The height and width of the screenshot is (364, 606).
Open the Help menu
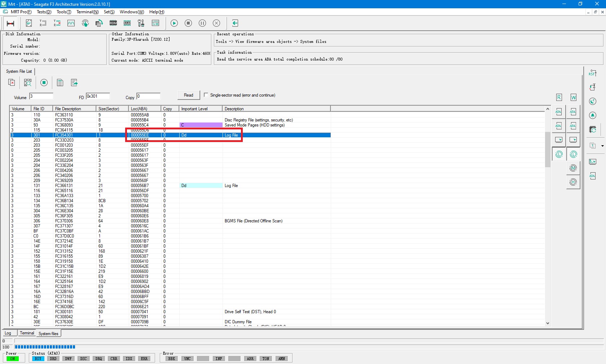pos(157,12)
